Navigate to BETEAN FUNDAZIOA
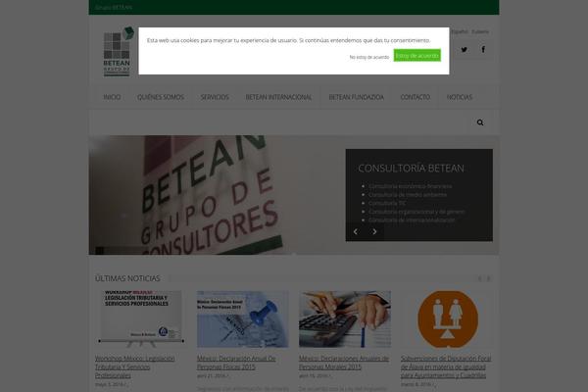The image size is (588, 392). [357, 97]
